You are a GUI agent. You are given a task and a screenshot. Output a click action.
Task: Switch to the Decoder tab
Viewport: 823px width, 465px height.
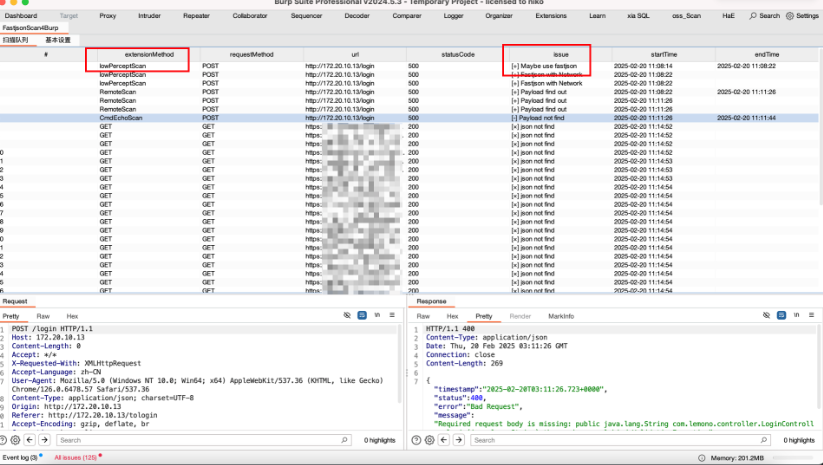[357, 16]
